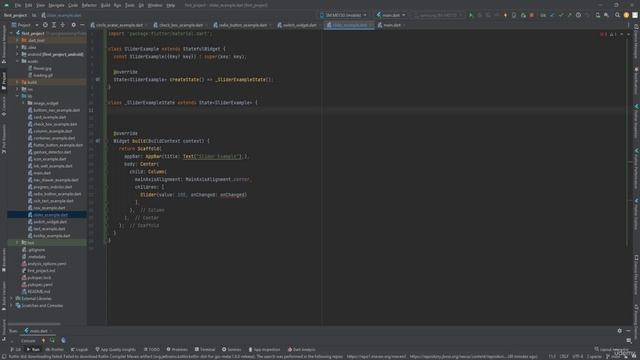
Task: Open the Help menu
Action: tap(171, 5)
